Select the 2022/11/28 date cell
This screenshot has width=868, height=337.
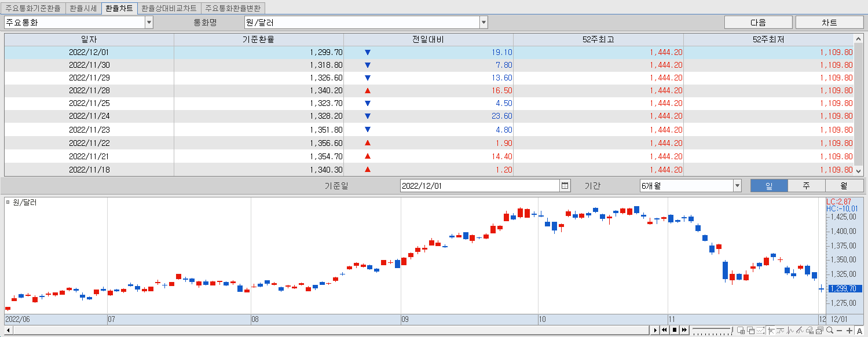[89, 90]
